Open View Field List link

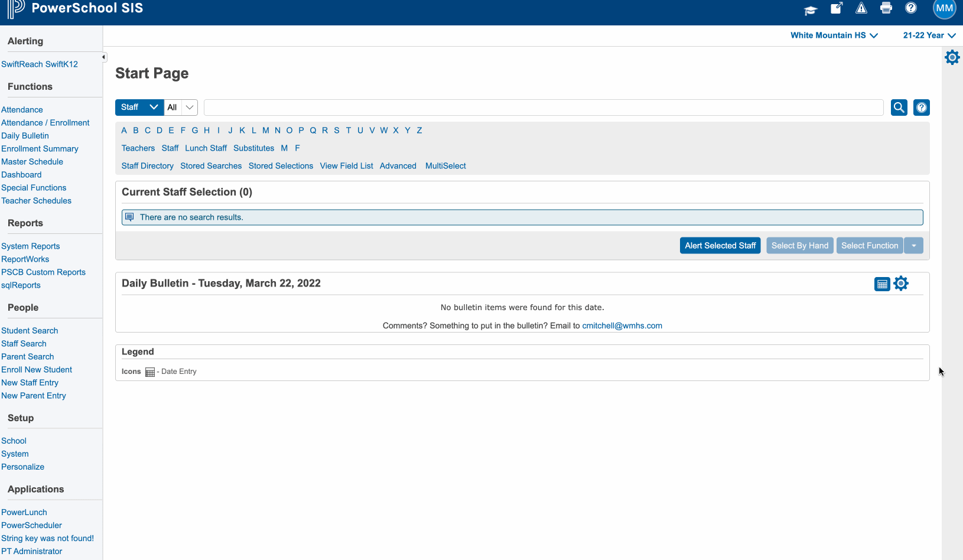[x=346, y=166]
